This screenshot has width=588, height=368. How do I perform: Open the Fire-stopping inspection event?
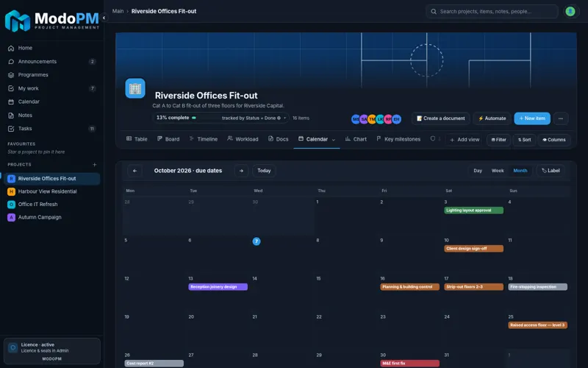point(538,287)
